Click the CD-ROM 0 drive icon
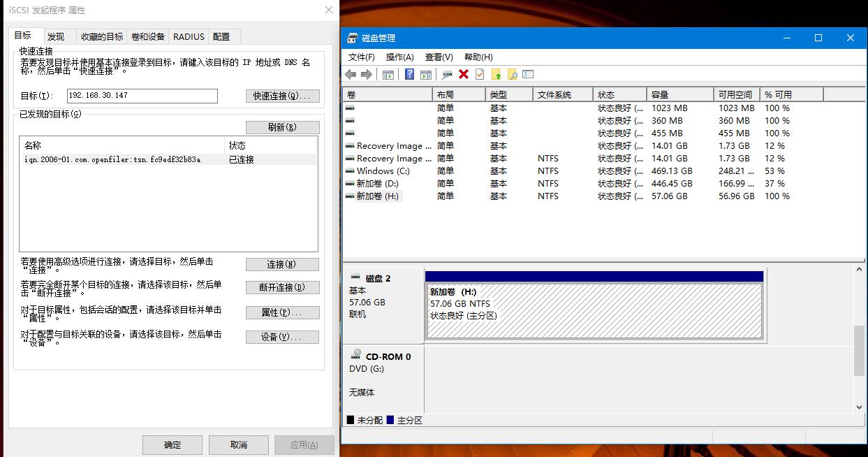The height and width of the screenshot is (457, 868). coord(356,355)
